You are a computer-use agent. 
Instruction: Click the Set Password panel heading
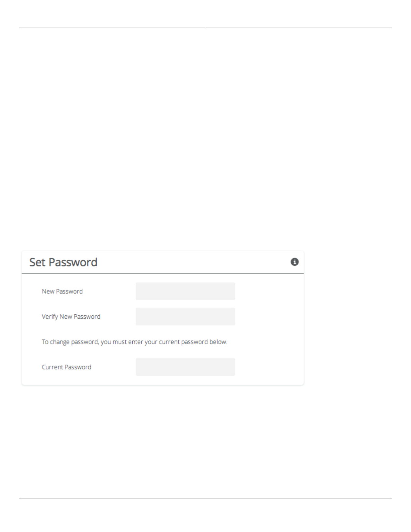click(x=63, y=262)
